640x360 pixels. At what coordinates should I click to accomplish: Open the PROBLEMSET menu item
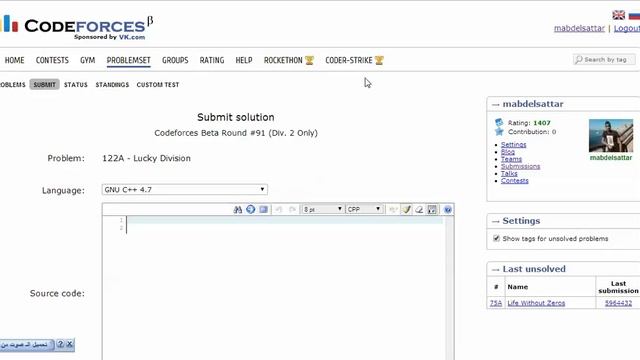coord(129,60)
